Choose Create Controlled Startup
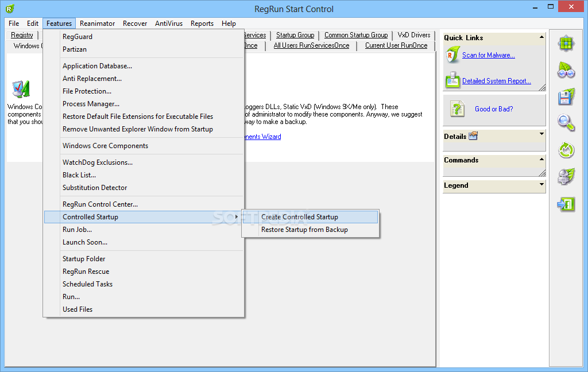This screenshot has width=588, height=372. [311, 217]
